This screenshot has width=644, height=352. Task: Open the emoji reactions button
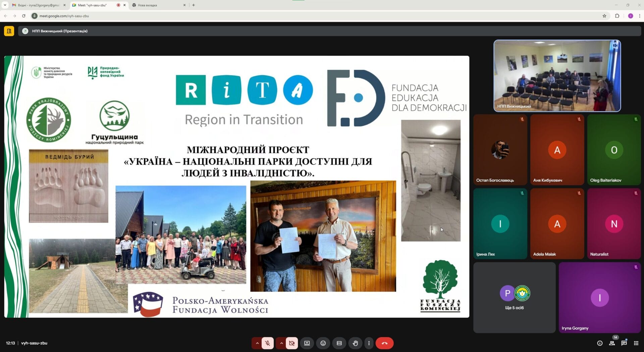tap(323, 343)
